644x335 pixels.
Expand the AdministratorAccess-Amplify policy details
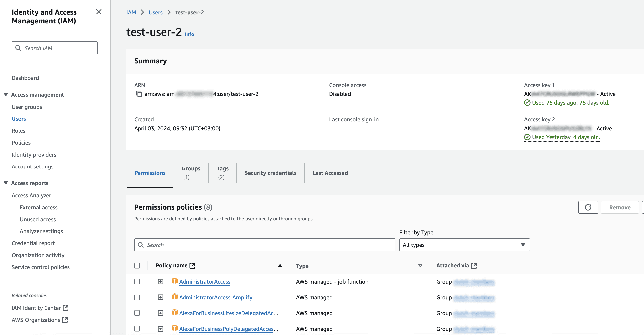[160, 297]
